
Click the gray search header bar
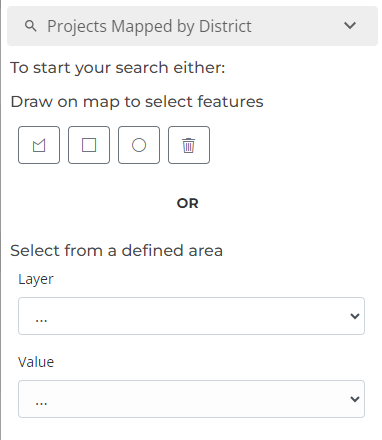pyautogui.click(x=192, y=26)
